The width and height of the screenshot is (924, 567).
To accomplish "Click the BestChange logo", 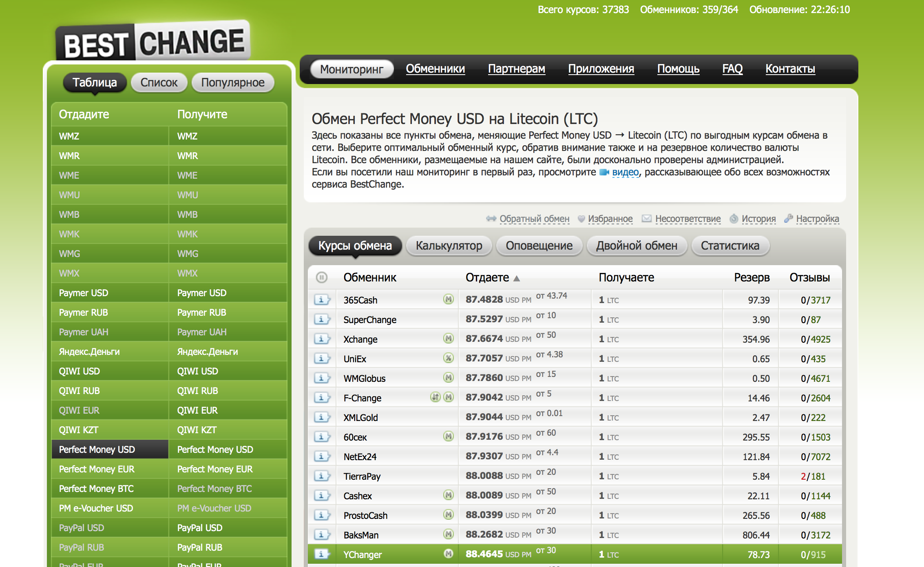I will click(153, 43).
